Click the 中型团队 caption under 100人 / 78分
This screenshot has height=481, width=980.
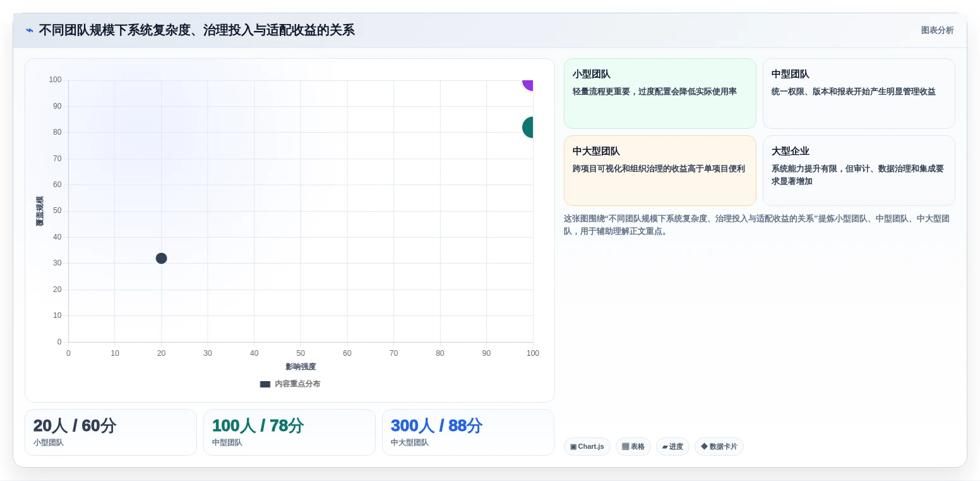(x=227, y=442)
